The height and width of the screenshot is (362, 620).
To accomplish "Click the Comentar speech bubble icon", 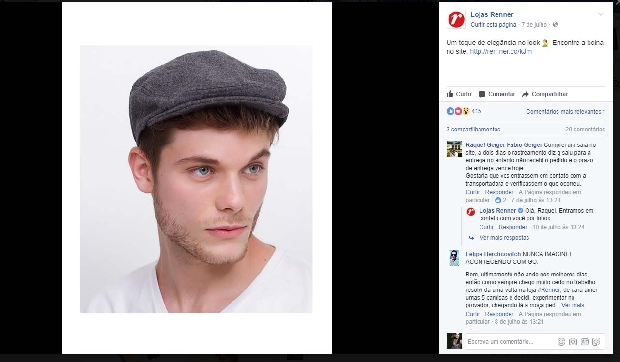I will (482, 94).
